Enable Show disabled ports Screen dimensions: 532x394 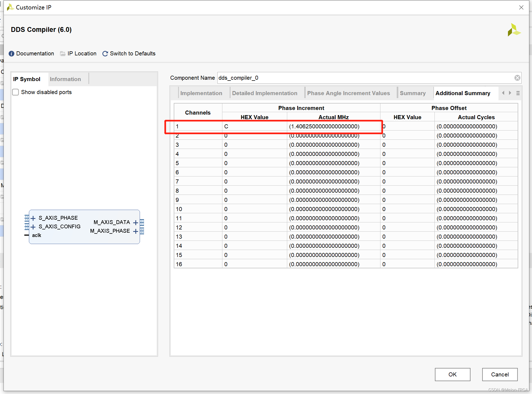point(15,92)
